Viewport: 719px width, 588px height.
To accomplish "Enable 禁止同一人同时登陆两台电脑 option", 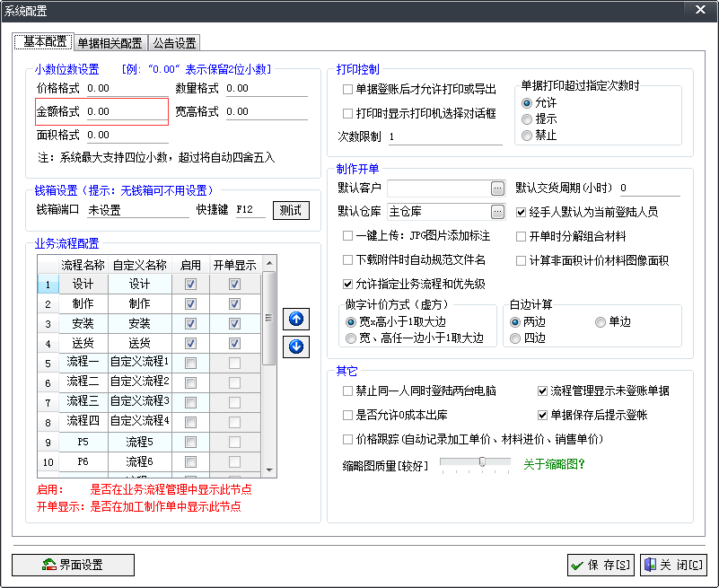I will (x=348, y=391).
